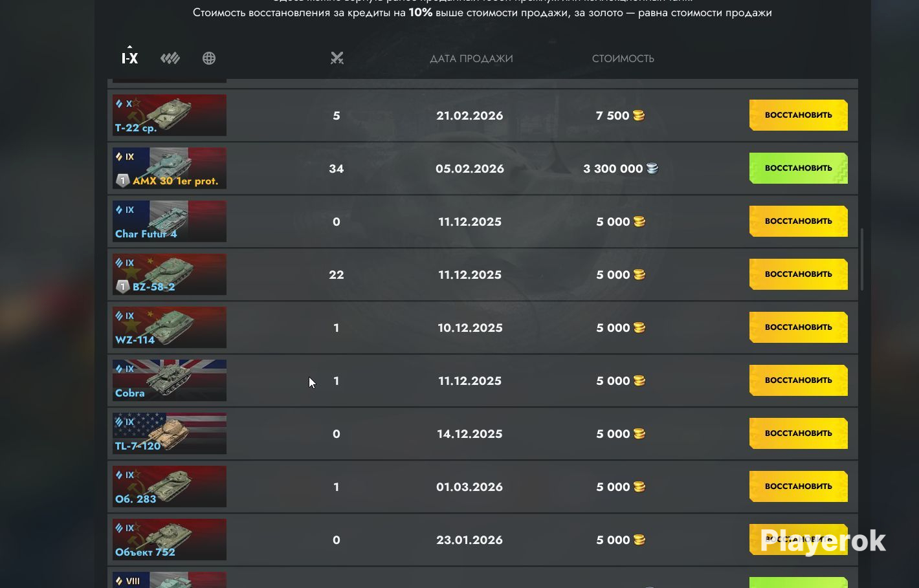The height and width of the screenshot is (588, 919).
Task: Select the Объект 752 thumbnail
Action: coord(170,539)
